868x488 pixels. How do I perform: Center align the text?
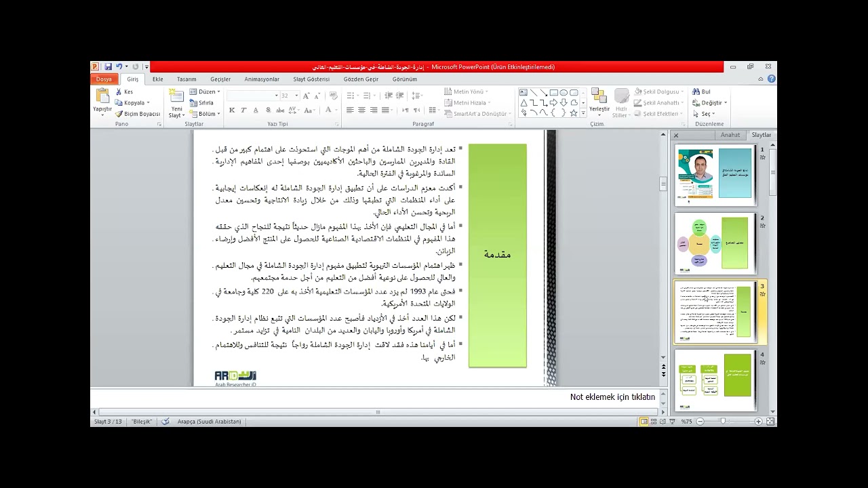361,110
